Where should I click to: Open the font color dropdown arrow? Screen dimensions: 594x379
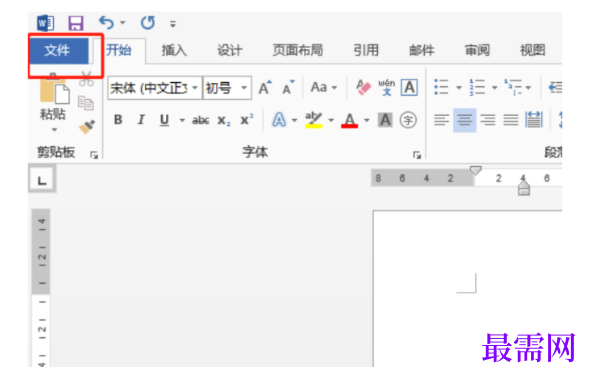[x=367, y=121]
